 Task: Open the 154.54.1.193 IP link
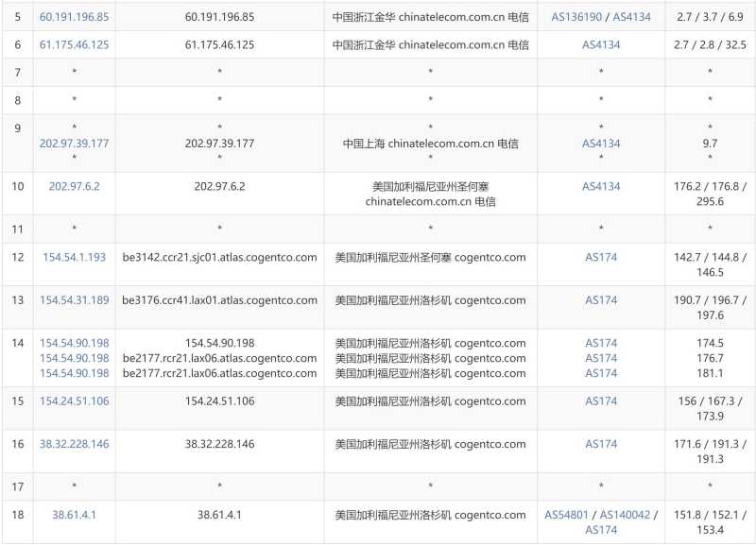click(74, 257)
